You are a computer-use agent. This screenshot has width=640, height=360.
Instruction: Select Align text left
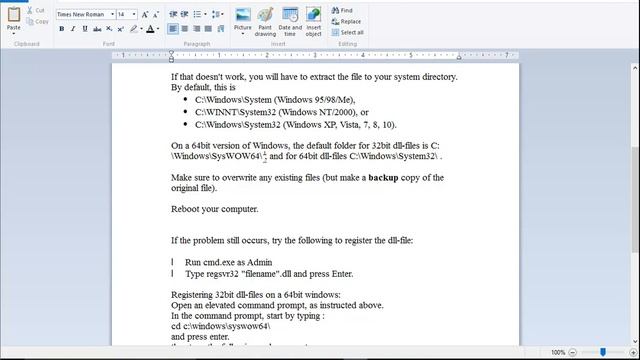click(173, 29)
